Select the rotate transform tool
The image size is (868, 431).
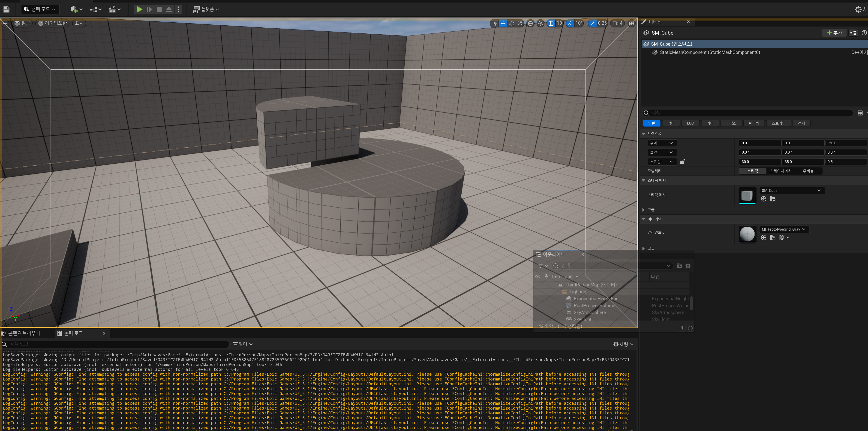click(511, 23)
